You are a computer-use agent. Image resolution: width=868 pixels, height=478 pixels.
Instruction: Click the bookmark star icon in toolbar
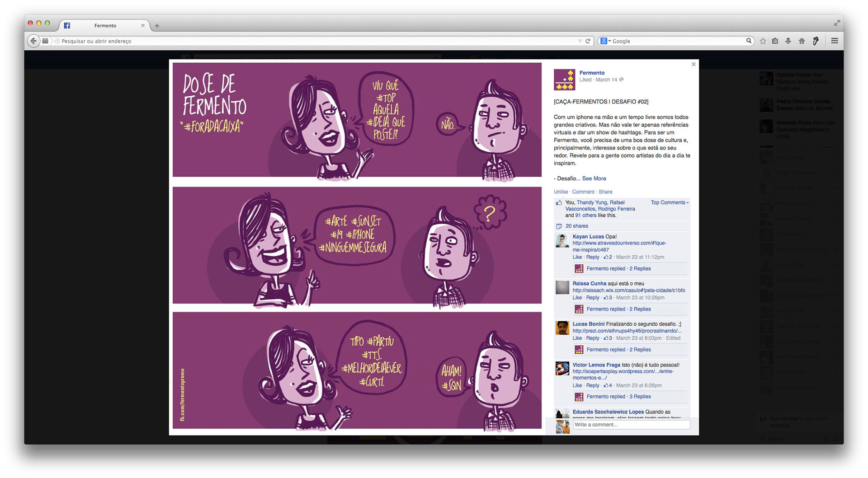click(763, 41)
